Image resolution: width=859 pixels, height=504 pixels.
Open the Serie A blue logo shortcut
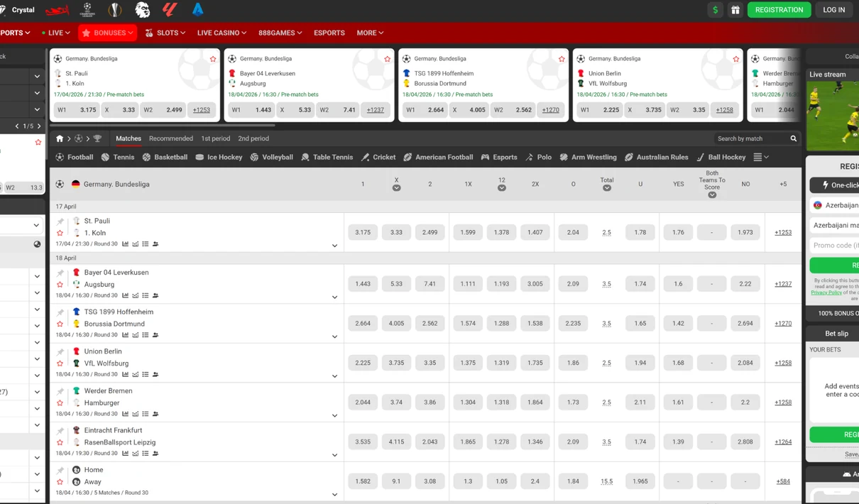[197, 10]
